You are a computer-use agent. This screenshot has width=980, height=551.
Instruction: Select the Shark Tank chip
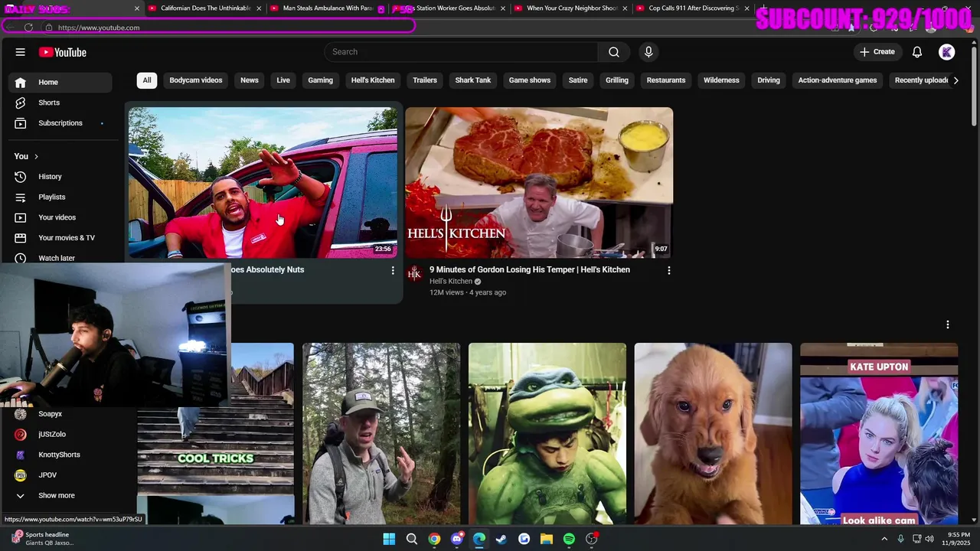[x=473, y=80]
